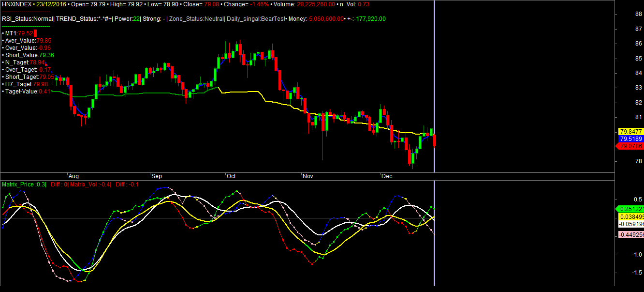Click the MT1:79.52 indicator label
The height and width of the screenshot is (292, 644).
point(18,33)
